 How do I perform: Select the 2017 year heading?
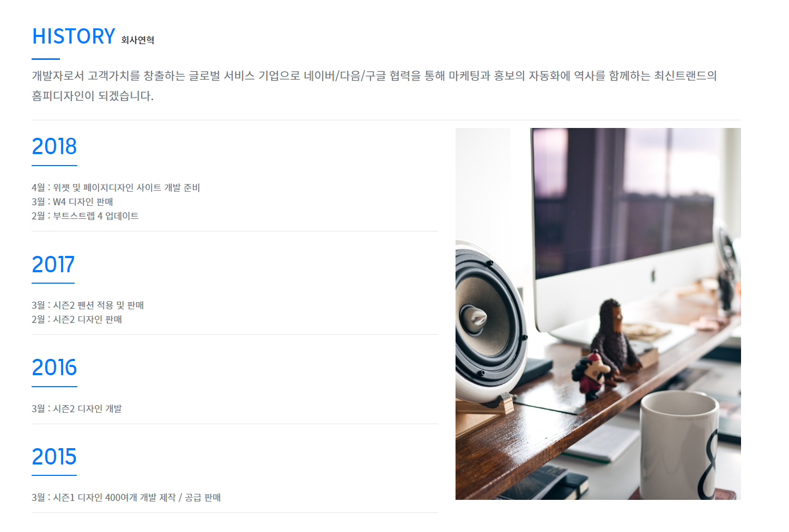coord(53,265)
